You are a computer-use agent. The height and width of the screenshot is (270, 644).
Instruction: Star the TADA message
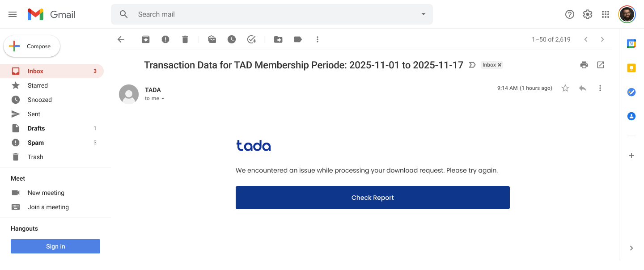(565, 88)
